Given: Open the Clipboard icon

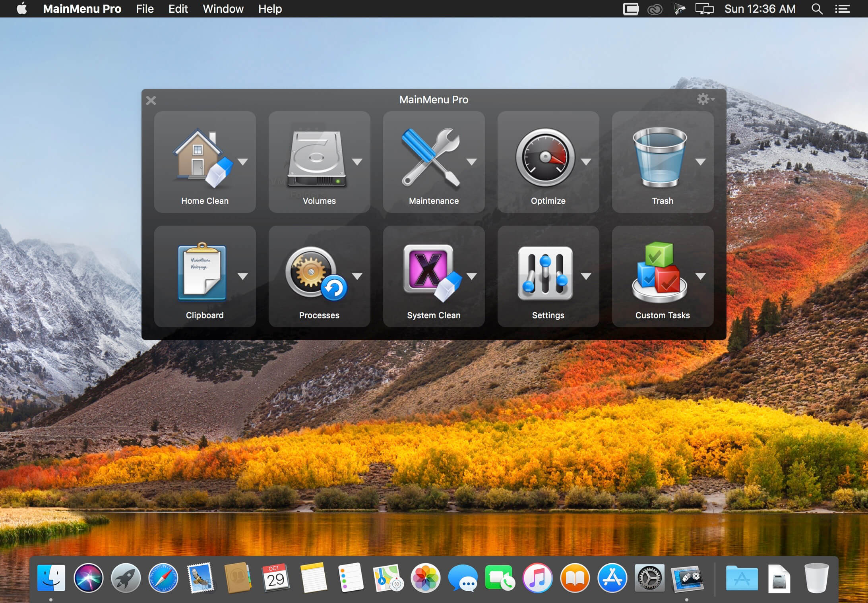Looking at the screenshot, I should (x=202, y=272).
